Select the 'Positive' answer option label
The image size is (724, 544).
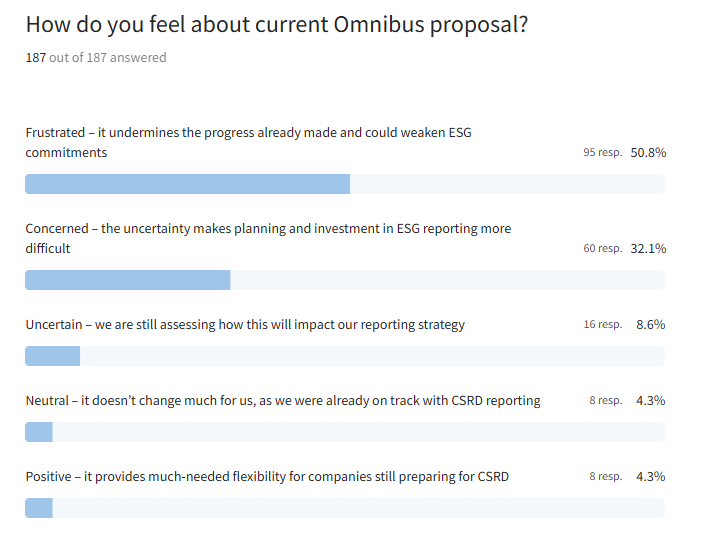267,477
